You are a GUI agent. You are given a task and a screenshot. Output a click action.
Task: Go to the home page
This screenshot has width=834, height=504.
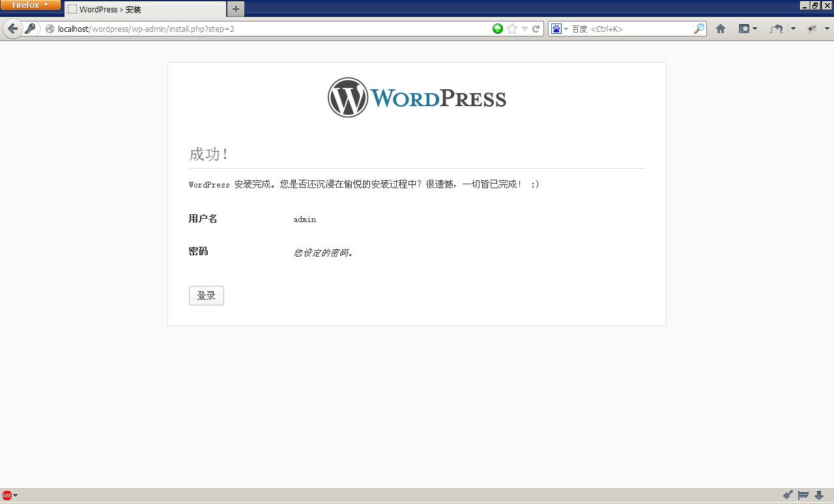(721, 29)
